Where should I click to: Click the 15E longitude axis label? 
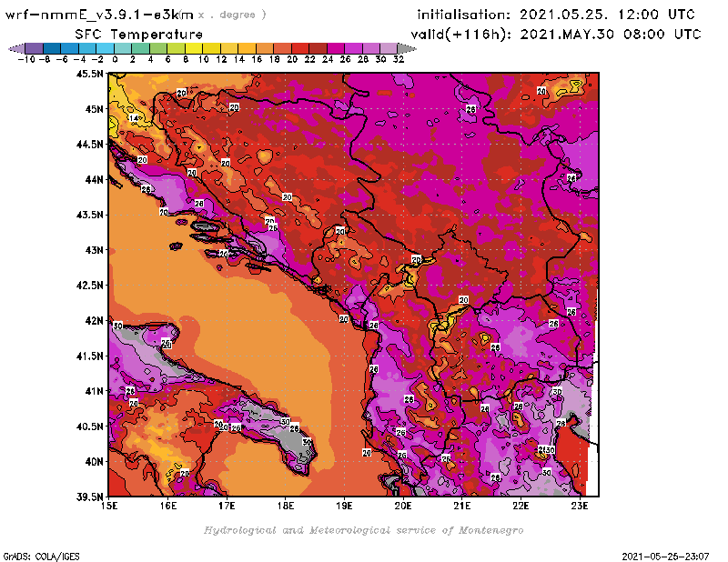tap(109, 506)
